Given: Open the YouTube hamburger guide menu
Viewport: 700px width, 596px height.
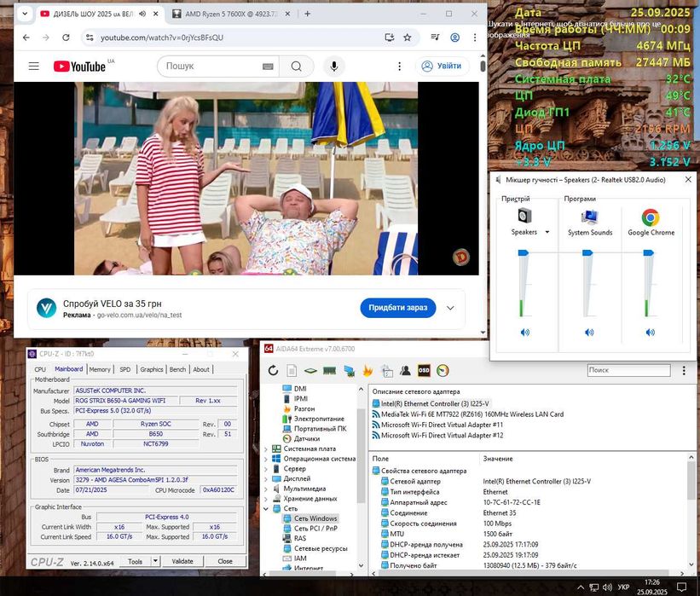Looking at the screenshot, I should click(34, 66).
